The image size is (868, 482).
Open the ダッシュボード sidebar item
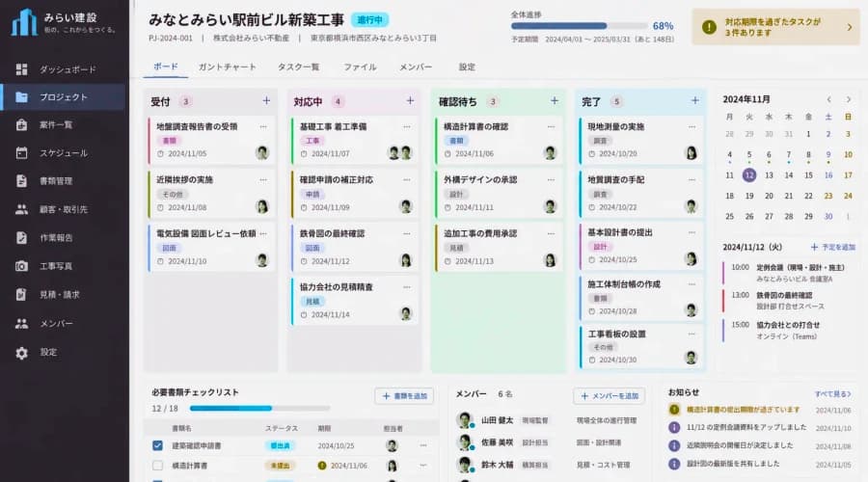tap(64, 69)
